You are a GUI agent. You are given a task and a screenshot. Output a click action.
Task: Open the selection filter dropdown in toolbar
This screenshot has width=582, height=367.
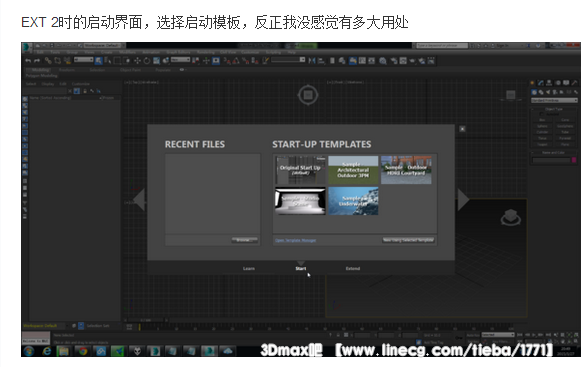pos(84,60)
